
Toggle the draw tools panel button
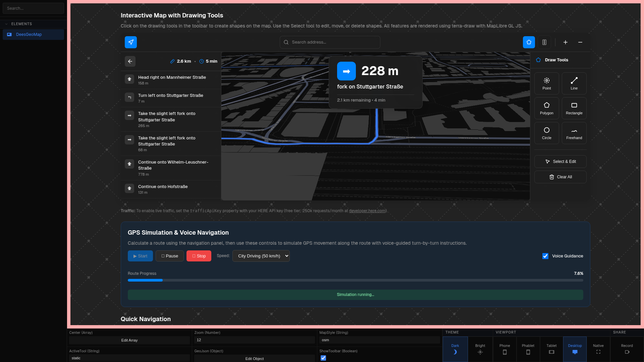[x=529, y=42]
